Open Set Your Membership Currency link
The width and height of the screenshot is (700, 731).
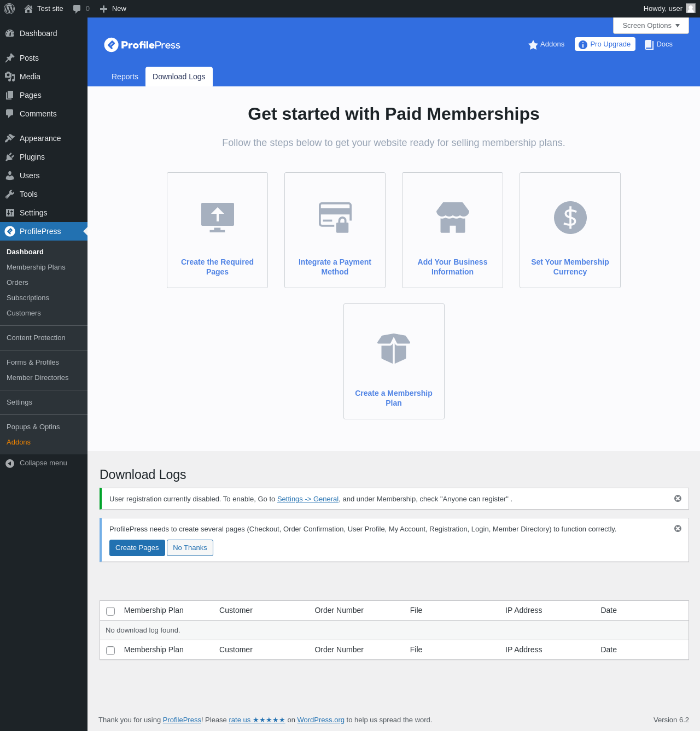[570, 267]
